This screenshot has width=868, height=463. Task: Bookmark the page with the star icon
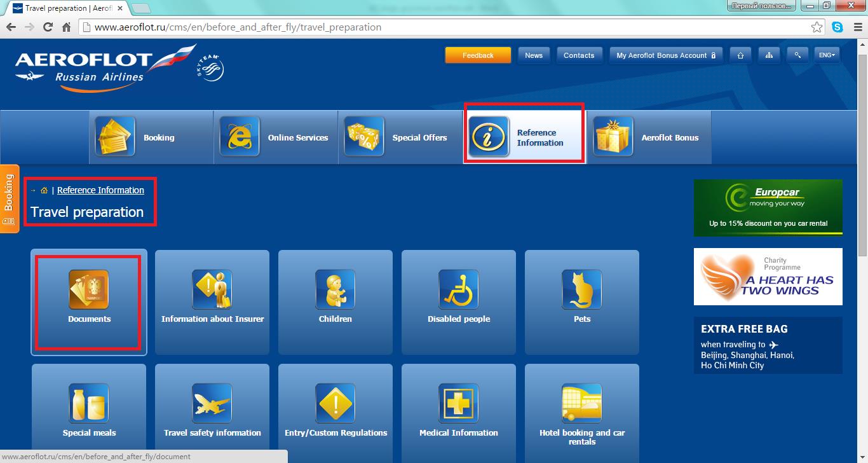817,27
